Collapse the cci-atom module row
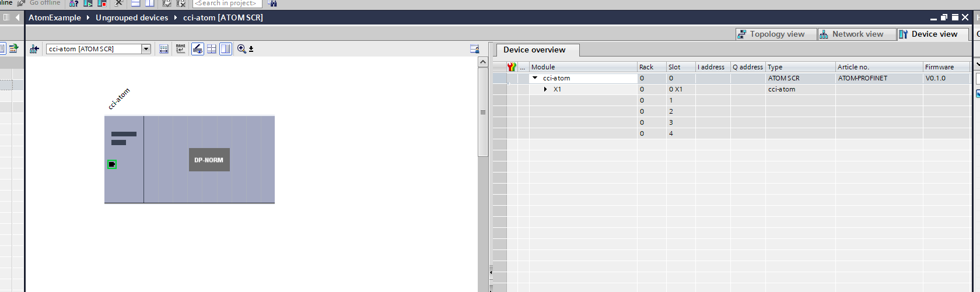The image size is (980, 292). pyautogui.click(x=535, y=78)
